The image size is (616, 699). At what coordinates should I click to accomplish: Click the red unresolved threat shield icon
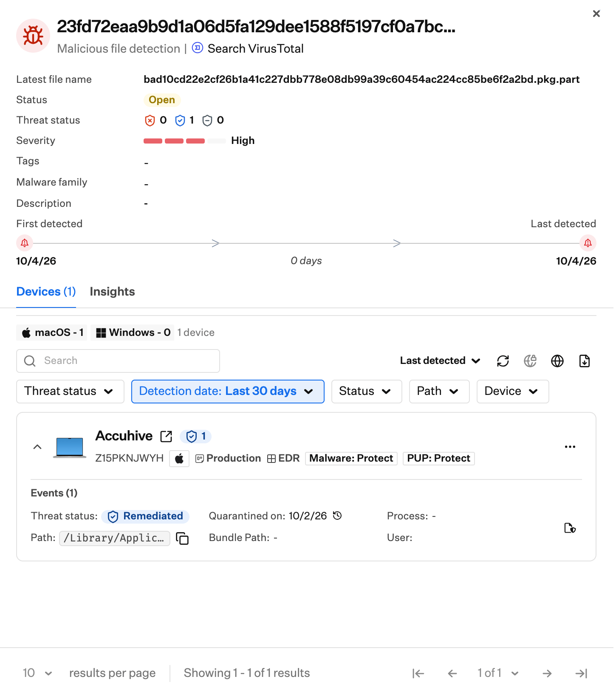coord(150,121)
